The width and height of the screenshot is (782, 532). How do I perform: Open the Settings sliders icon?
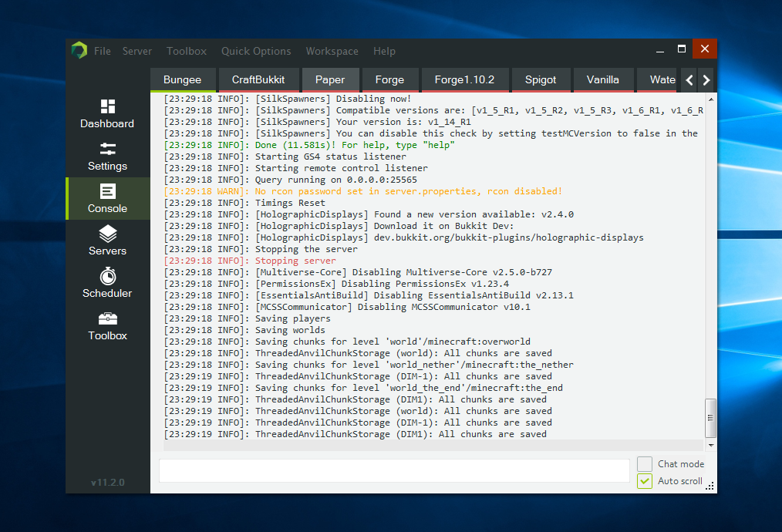[x=108, y=149]
